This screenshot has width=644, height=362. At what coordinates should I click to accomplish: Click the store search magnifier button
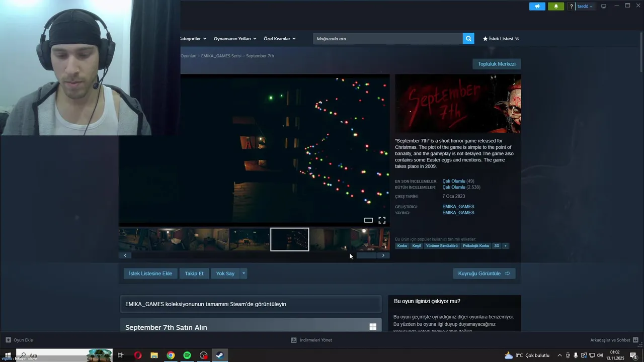click(x=468, y=39)
